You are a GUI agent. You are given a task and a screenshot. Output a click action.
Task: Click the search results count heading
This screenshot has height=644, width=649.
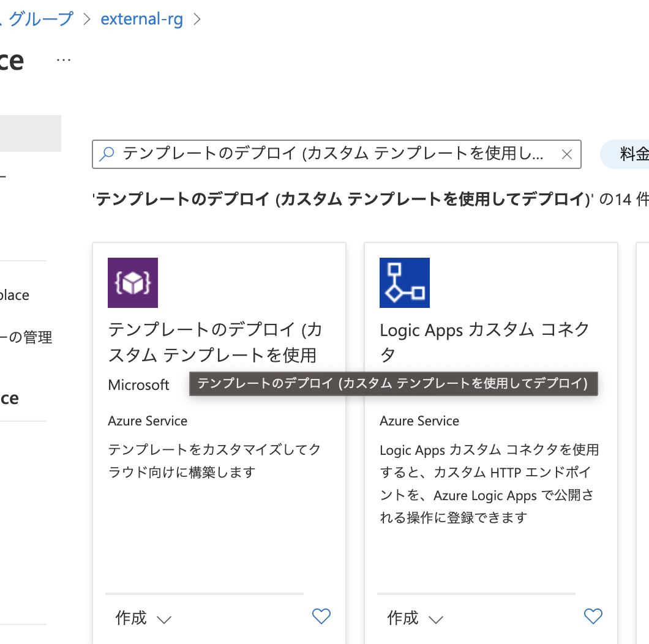[x=370, y=200]
